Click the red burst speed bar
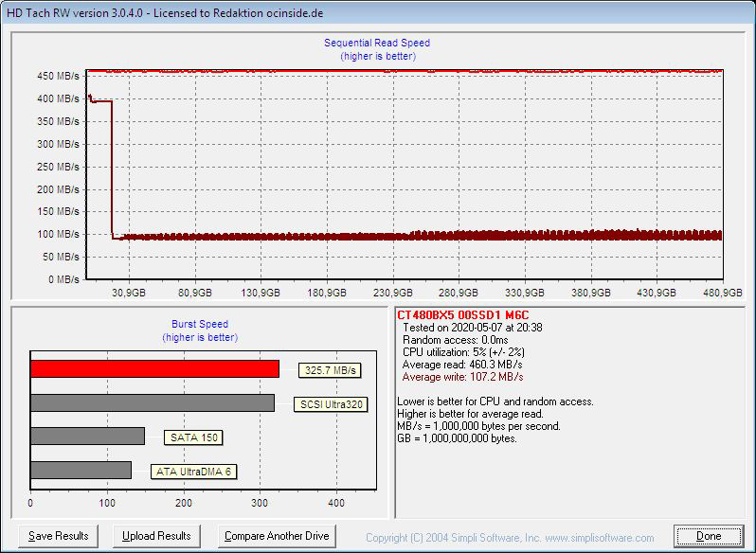 pyautogui.click(x=154, y=369)
